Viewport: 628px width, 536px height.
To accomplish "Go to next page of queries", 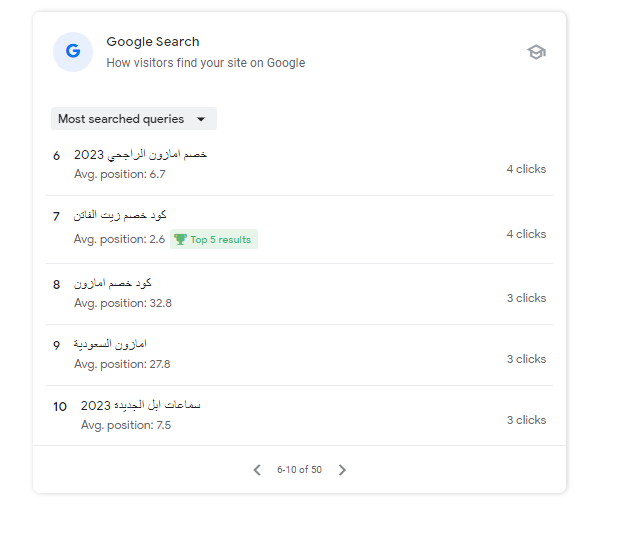I will pyautogui.click(x=342, y=470).
